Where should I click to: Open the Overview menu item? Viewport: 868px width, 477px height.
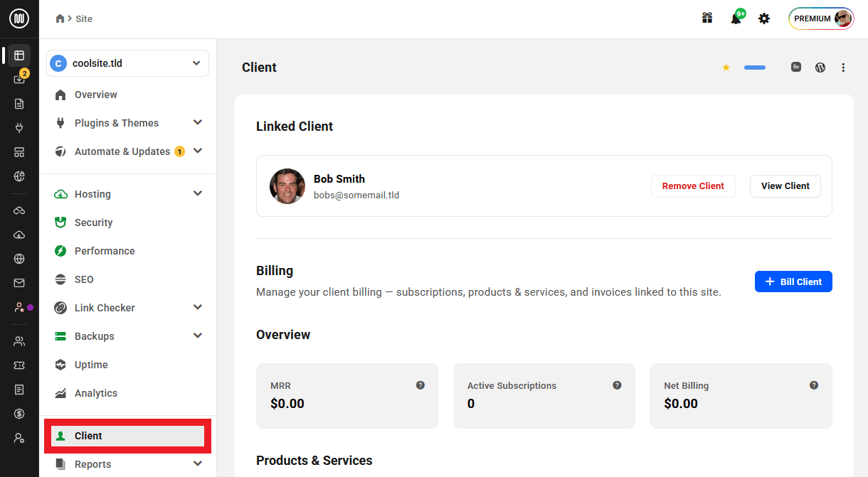click(x=127, y=95)
